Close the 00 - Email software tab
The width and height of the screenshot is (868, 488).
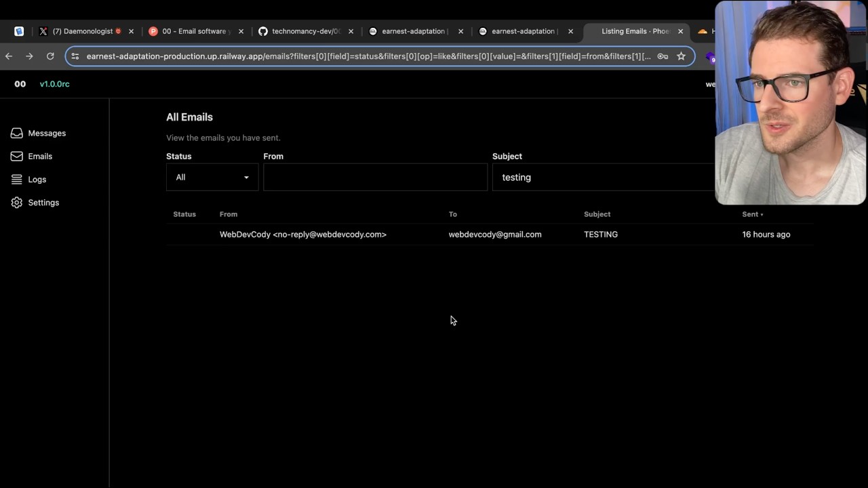tap(241, 31)
